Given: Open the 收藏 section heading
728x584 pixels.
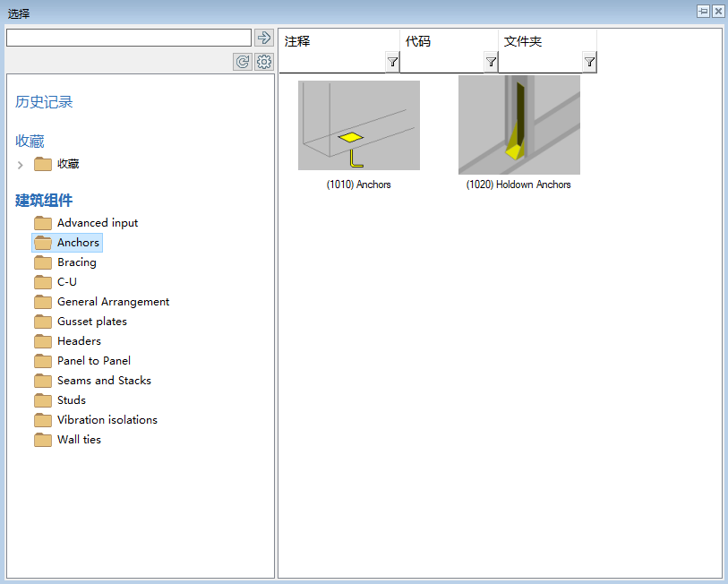Looking at the screenshot, I should click(x=30, y=141).
